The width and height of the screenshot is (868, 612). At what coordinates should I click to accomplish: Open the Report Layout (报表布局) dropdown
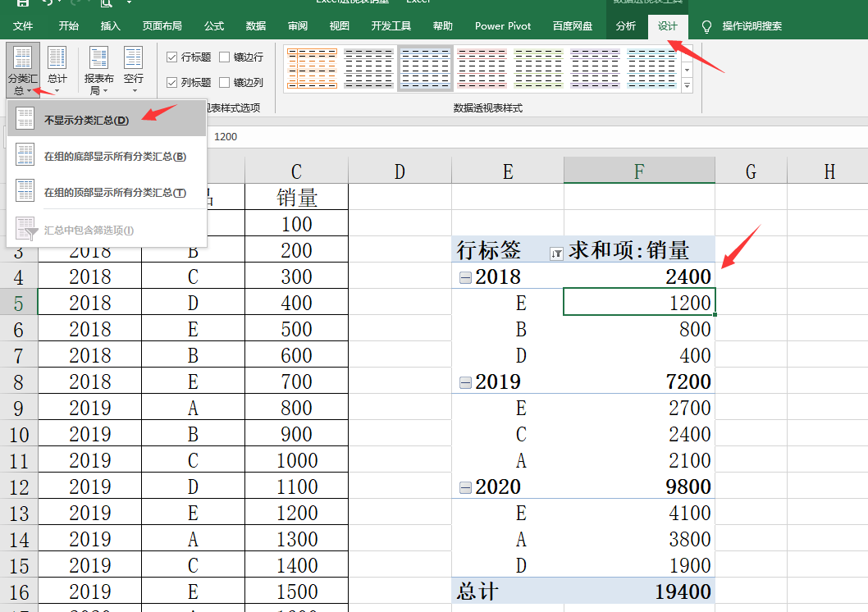98,70
